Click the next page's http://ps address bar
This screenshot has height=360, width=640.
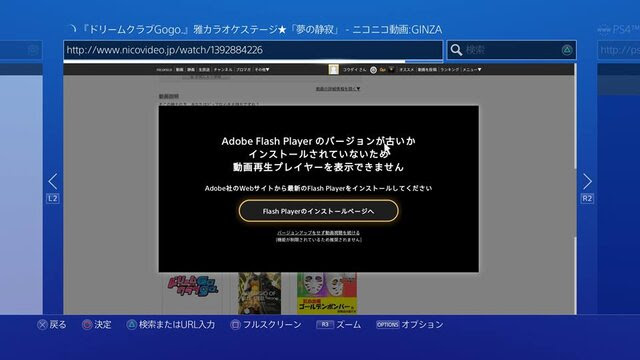click(618, 50)
